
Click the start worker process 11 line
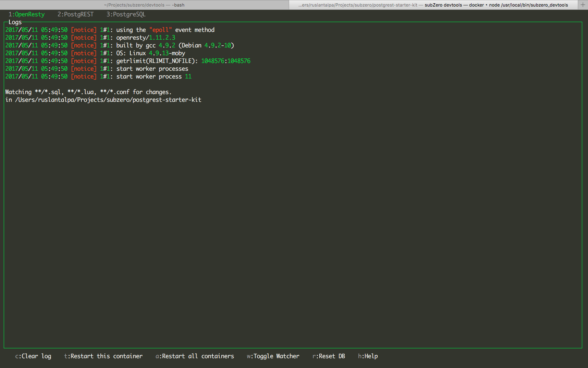click(x=98, y=76)
